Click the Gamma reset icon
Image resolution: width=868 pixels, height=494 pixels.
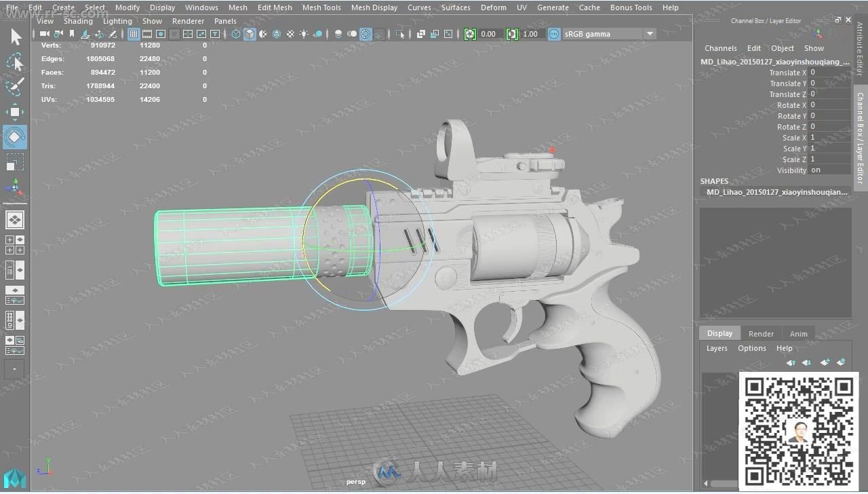click(x=512, y=34)
